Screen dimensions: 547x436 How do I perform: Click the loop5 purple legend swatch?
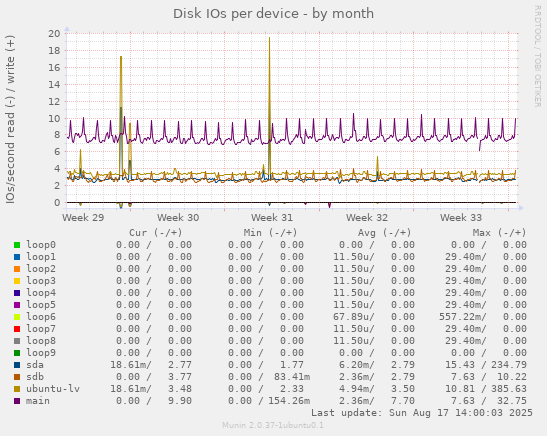point(17,305)
